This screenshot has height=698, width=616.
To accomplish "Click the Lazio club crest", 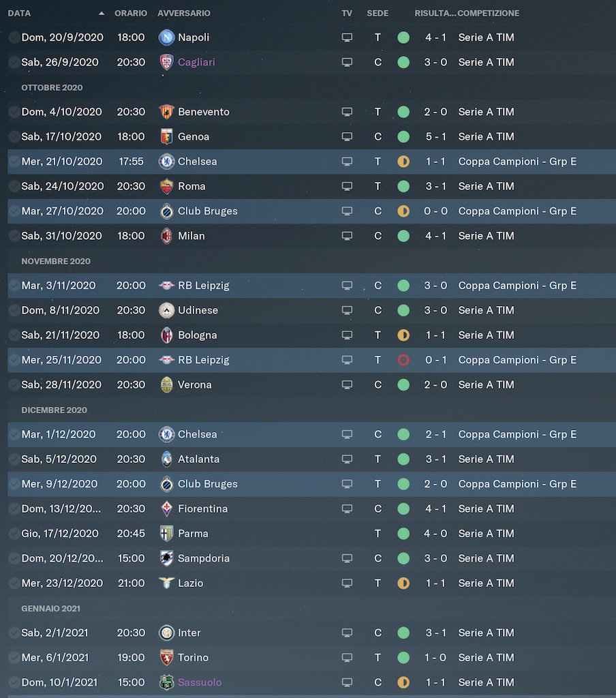I will 166,583.
